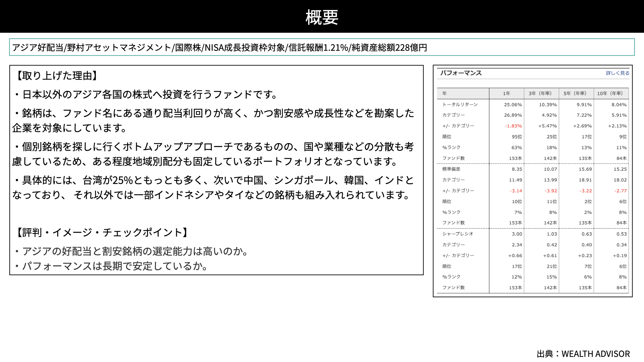
Task: Click the 17位 Sharpe ratio rank value
Action: (x=517, y=266)
